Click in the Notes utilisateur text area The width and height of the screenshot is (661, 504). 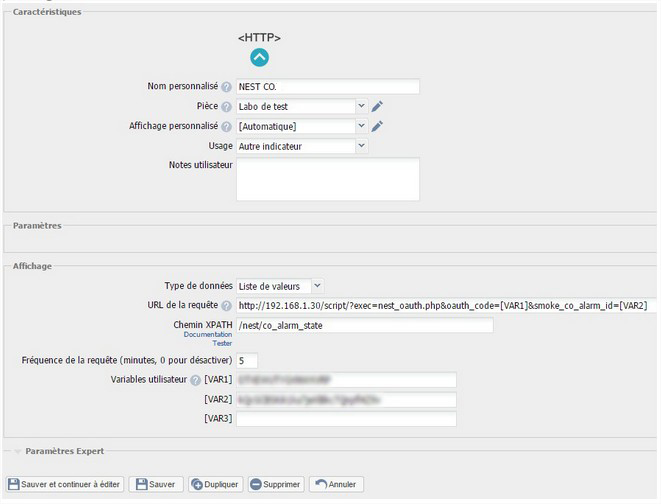point(328,179)
